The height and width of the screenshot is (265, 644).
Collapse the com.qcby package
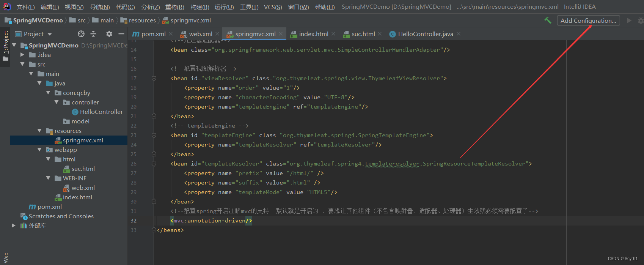click(x=48, y=93)
